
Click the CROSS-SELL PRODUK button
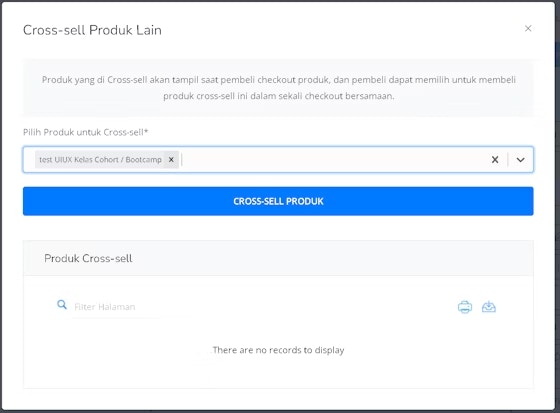[x=278, y=201]
